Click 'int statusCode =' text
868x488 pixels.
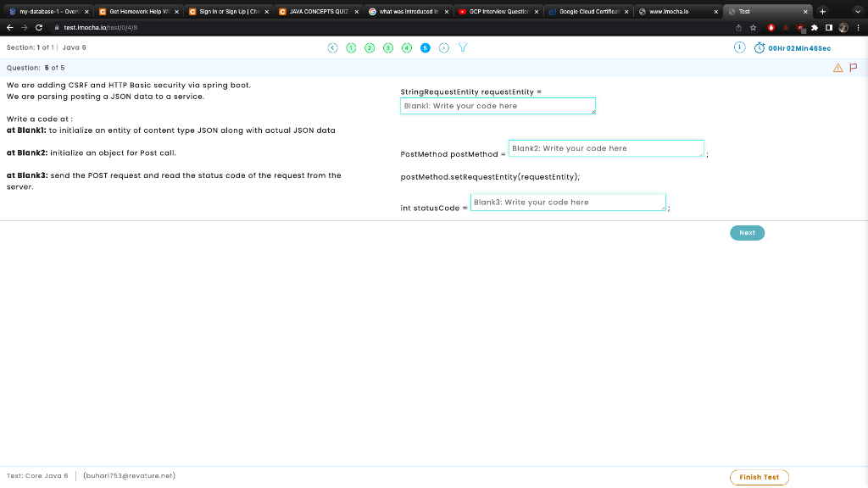[434, 208]
